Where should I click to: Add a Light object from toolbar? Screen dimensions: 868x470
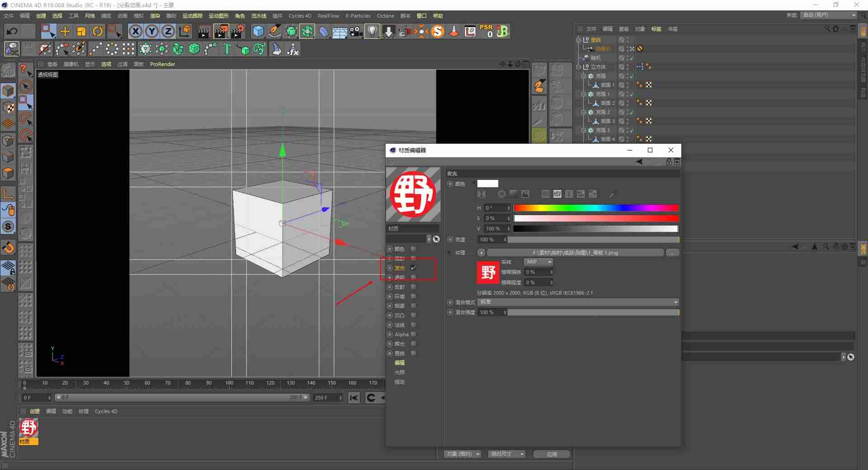point(372,31)
